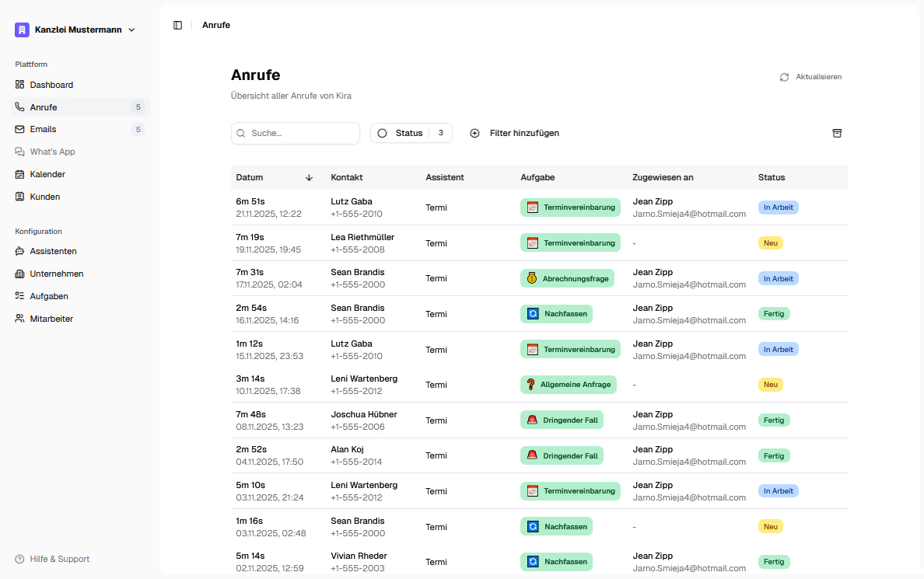Image resolution: width=924 pixels, height=579 pixels.
Task: Click the Emails unread count badge
Action: tap(138, 130)
